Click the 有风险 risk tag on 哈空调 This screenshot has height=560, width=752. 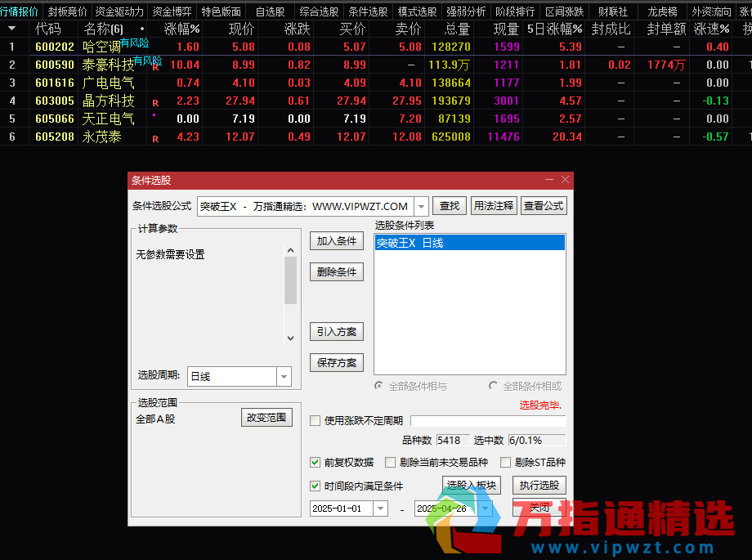coord(134,43)
